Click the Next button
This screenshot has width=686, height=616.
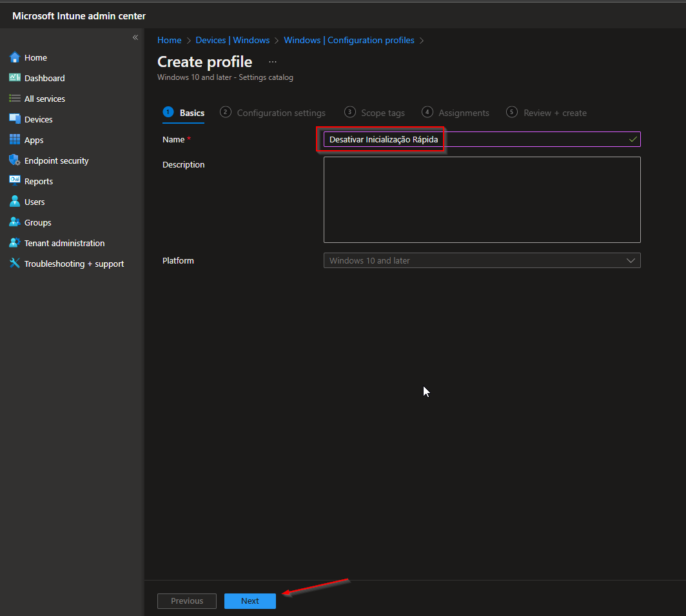250,601
